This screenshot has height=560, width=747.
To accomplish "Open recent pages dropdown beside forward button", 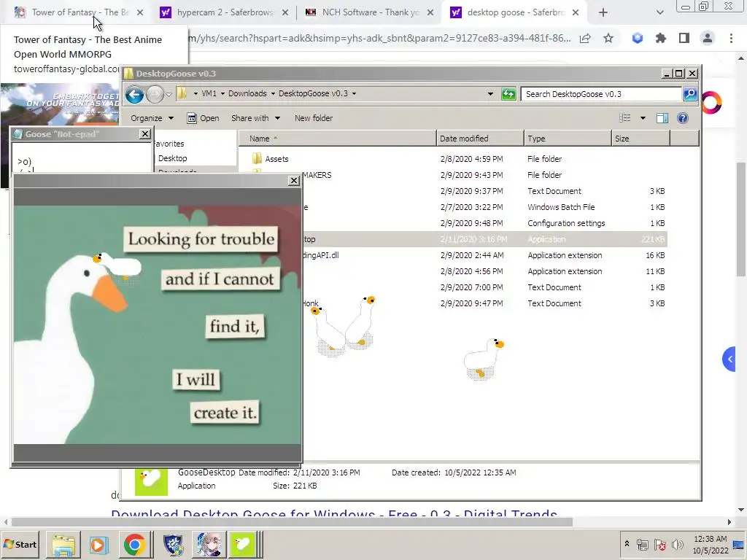I will click(x=169, y=94).
